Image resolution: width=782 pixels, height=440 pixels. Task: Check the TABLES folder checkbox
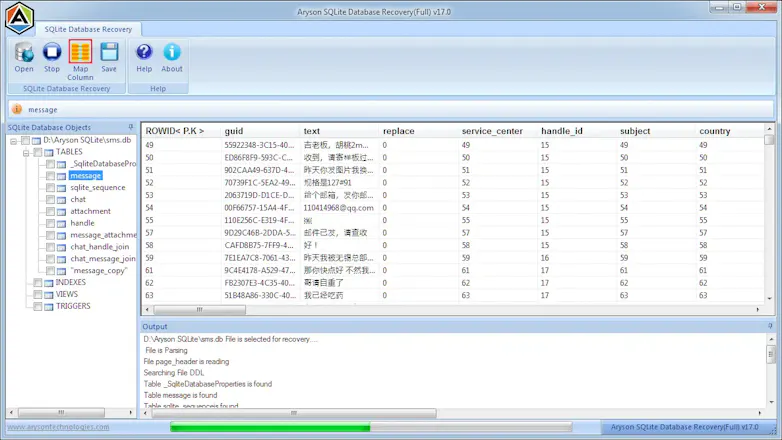pyautogui.click(x=37, y=152)
